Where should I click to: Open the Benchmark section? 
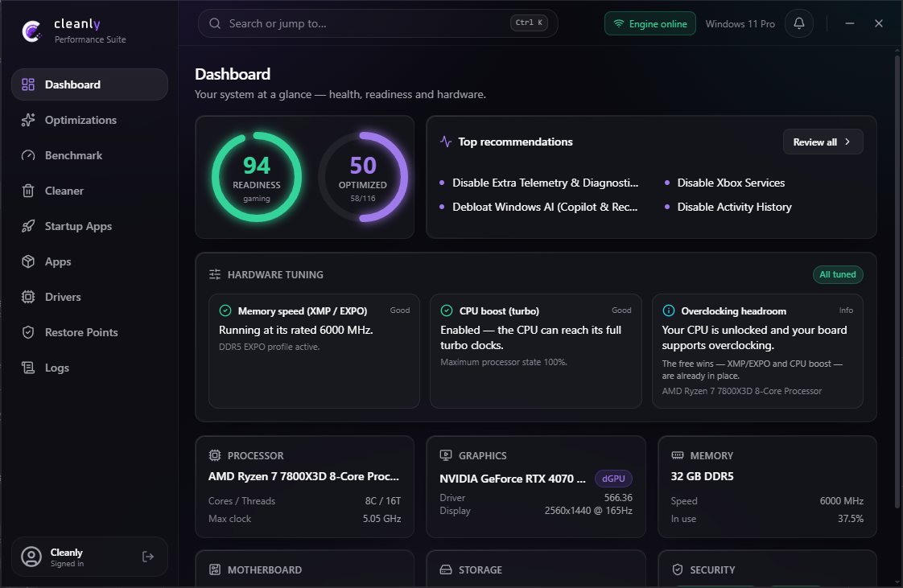[x=90, y=155]
